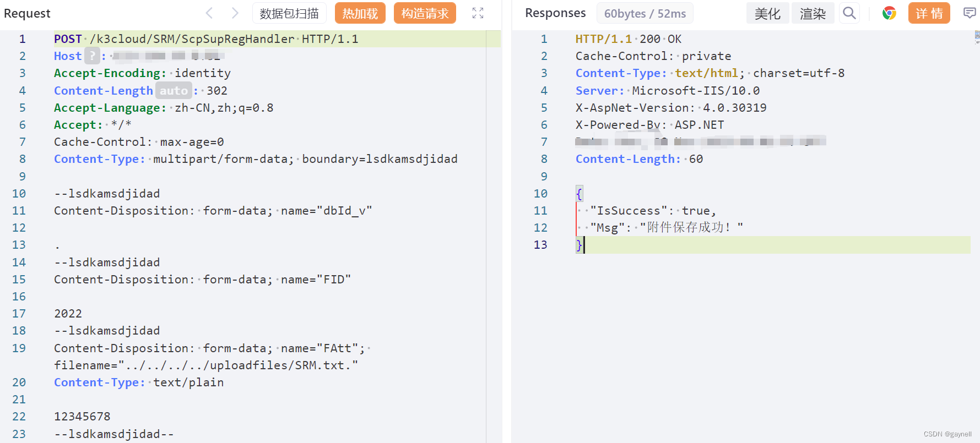Viewport: 980px width, 443px height.
Task: Click the Server: Microsoft-IIS/10.0 header
Action: pyautogui.click(x=668, y=91)
